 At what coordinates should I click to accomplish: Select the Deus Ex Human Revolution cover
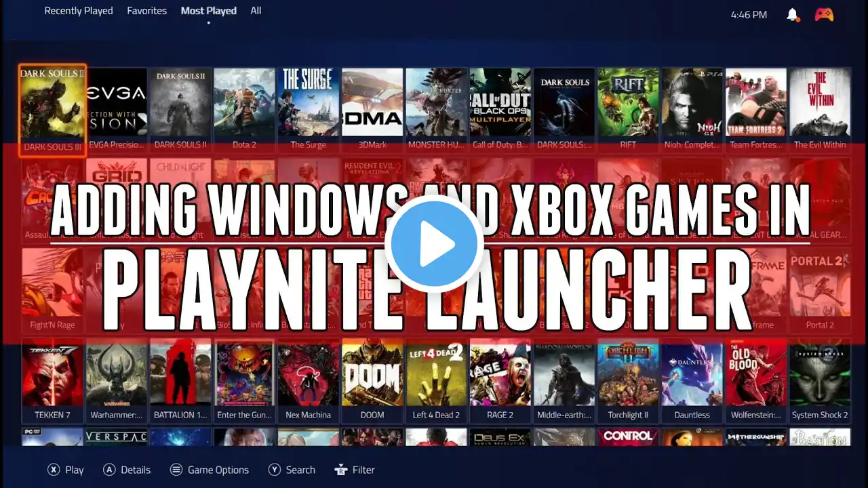(x=500, y=437)
